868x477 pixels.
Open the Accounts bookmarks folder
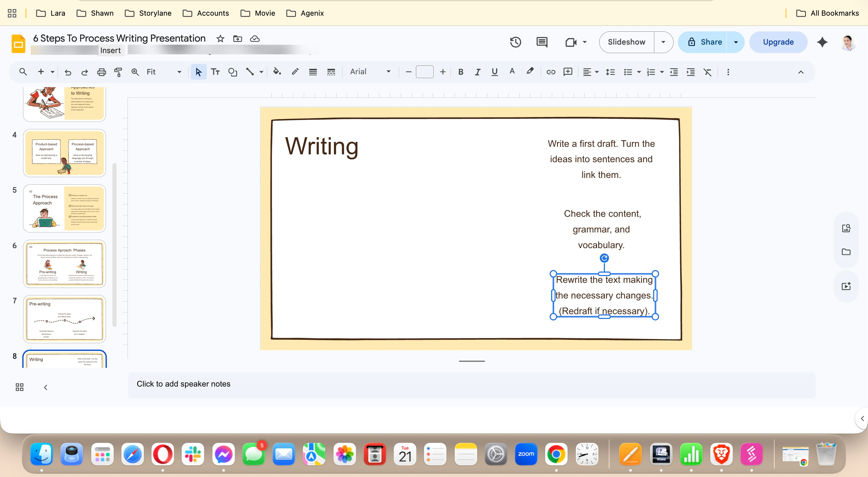tap(206, 13)
